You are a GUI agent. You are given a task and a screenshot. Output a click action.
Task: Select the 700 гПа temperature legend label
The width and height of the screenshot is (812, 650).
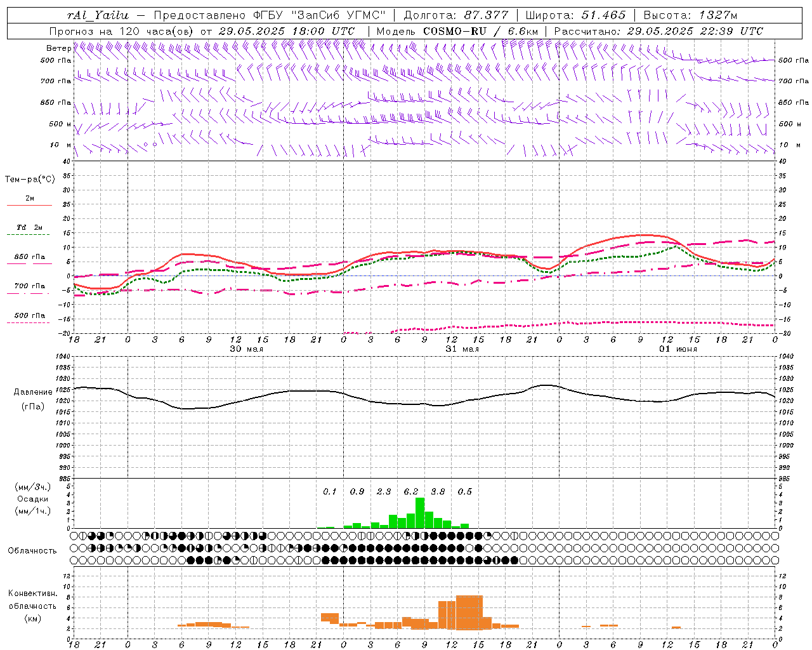coord(30,286)
